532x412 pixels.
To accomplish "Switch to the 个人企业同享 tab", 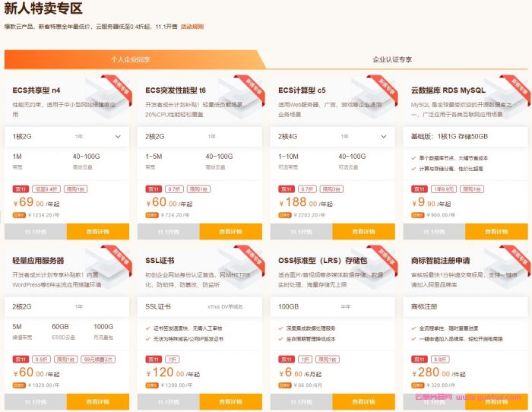I will 131,59.
